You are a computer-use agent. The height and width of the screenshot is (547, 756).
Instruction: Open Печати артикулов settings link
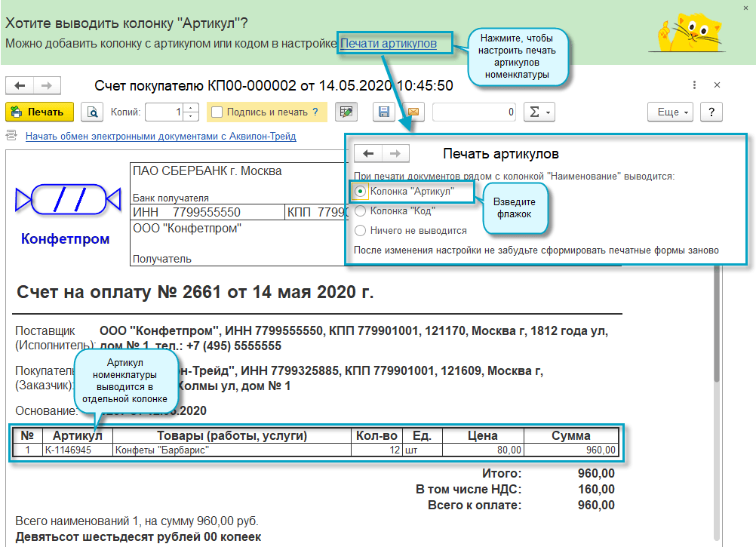(388, 43)
